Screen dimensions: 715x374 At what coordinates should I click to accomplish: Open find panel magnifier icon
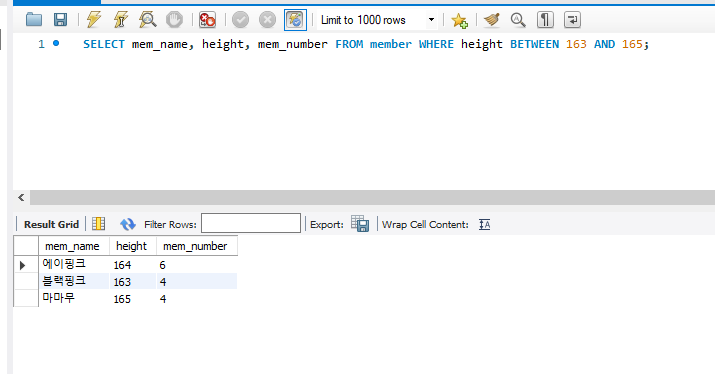[x=518, y=20]
